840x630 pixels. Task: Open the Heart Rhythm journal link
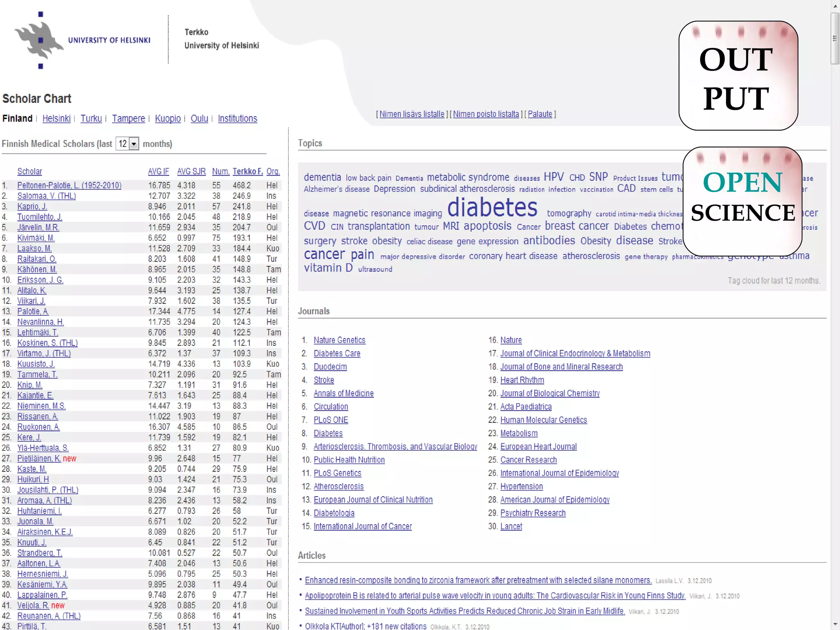pos(522,380)
